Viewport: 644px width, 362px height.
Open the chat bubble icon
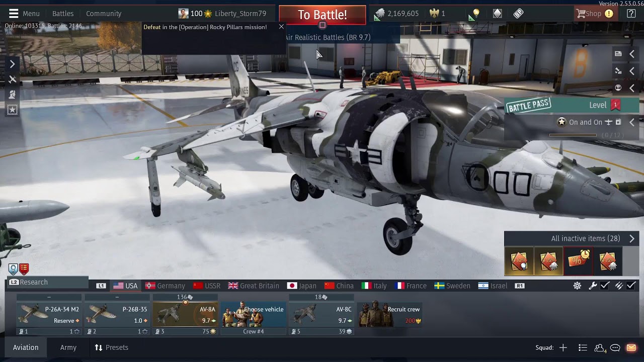pos(615,347)
